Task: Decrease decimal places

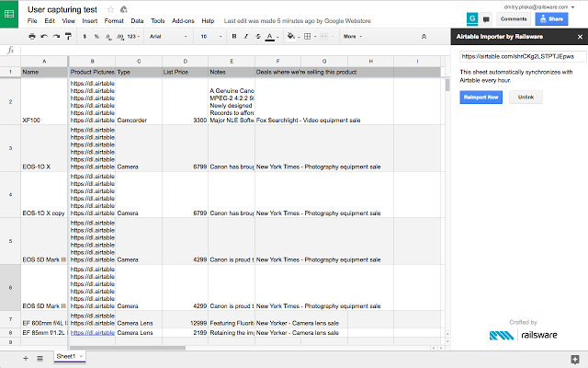Action: pos(108,37)
